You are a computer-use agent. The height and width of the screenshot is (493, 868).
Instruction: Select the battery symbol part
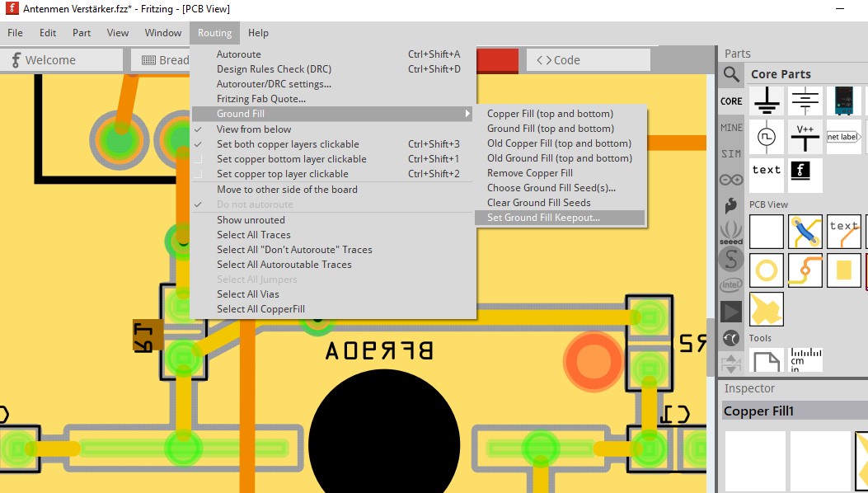coord(805,101)
